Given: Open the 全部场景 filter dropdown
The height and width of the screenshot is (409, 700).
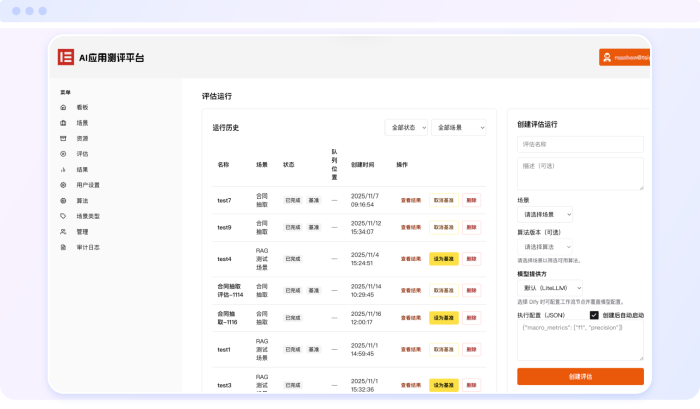Looking at the screenshot, I should [459, 128].
